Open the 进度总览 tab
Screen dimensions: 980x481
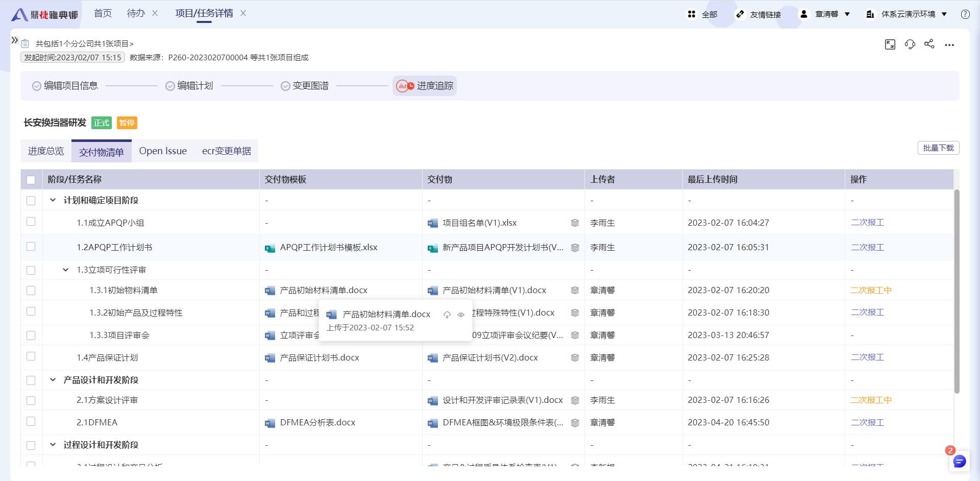(46, 151)
